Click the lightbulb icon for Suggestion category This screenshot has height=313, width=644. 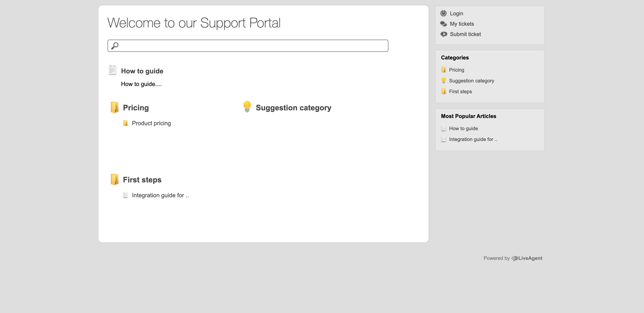[x=247, y=107]
